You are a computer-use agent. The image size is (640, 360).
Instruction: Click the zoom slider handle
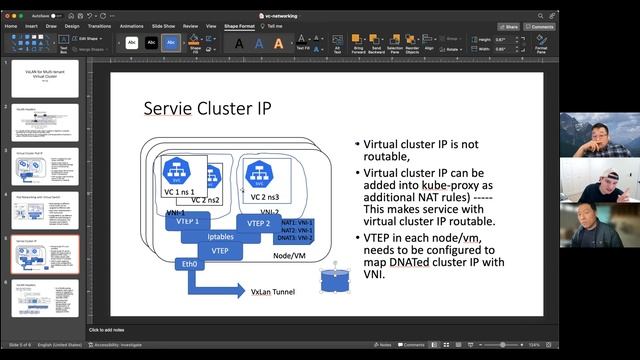[502, 345]
